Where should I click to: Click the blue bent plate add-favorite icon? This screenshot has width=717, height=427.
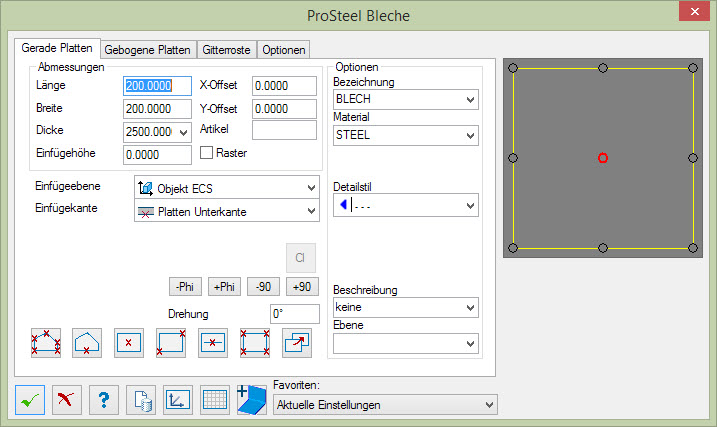[251, 400]
